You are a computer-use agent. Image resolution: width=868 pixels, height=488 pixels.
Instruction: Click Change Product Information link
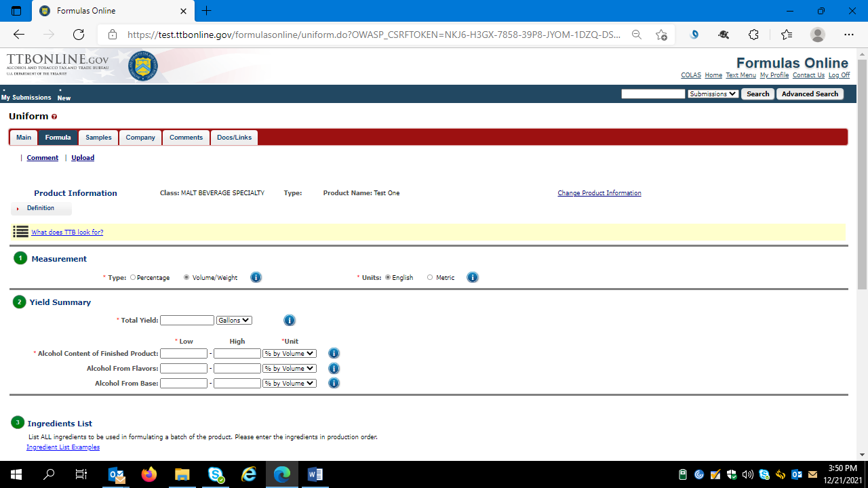599,193
